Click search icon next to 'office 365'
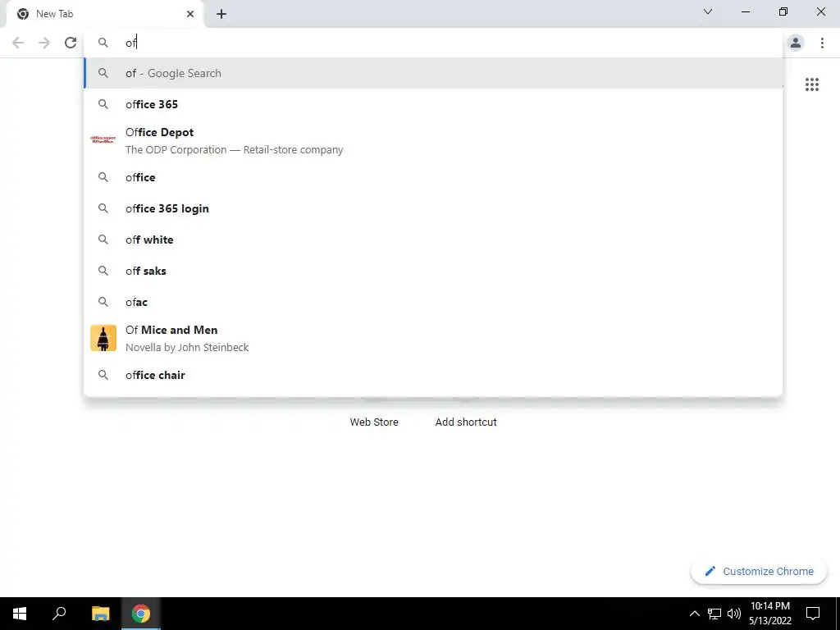840x630 pixels. (x=103, y=104)
